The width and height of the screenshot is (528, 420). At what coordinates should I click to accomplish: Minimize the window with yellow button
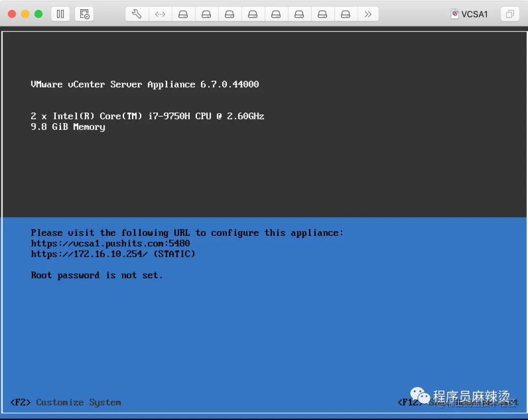pyautogui.click(x=25, y=14)
